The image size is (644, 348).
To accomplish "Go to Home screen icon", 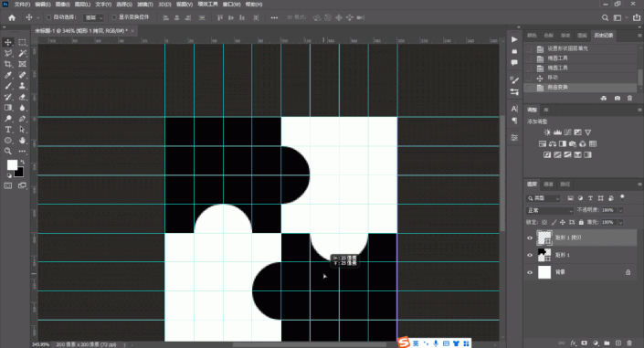I will click(12, 17).
